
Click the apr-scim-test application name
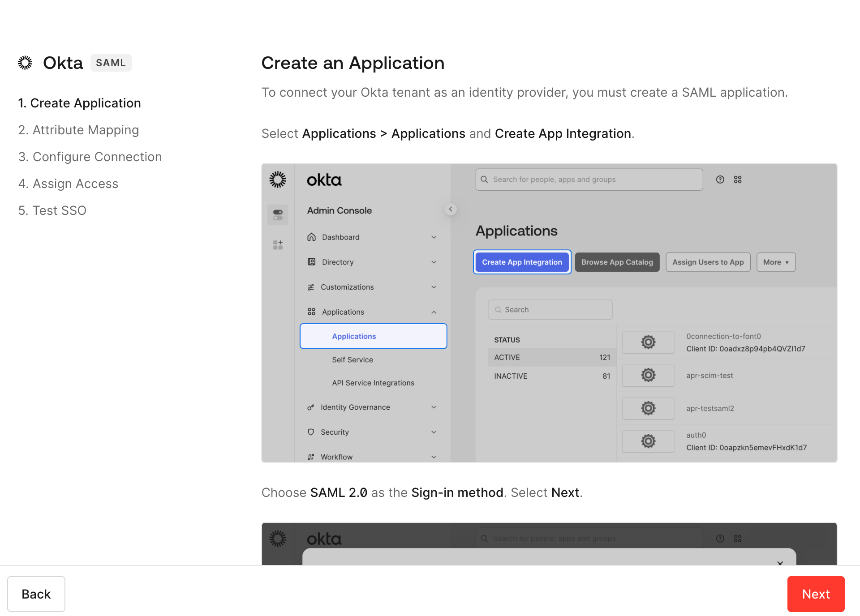pyautogui.click(x=709, y=376)
